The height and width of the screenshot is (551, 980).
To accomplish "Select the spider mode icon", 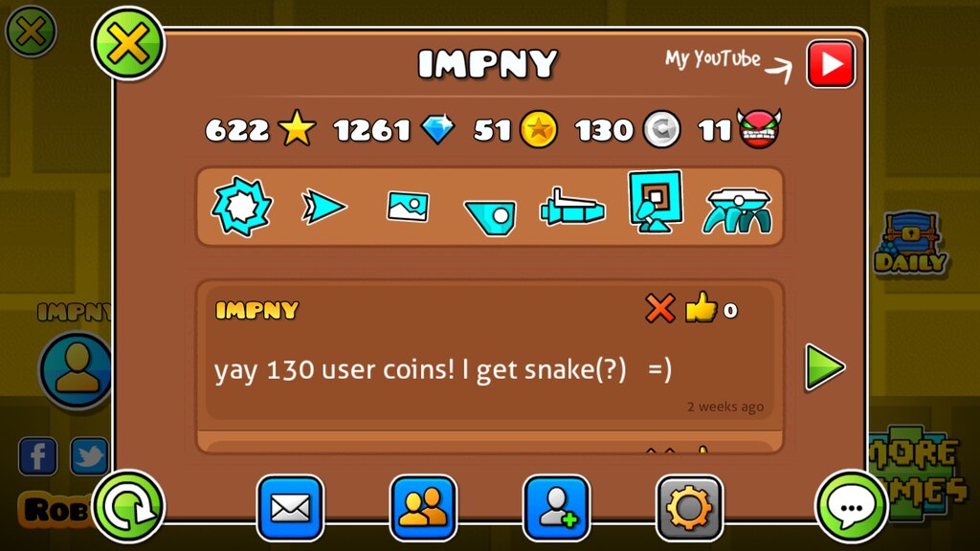I will (x=738, y=211).
